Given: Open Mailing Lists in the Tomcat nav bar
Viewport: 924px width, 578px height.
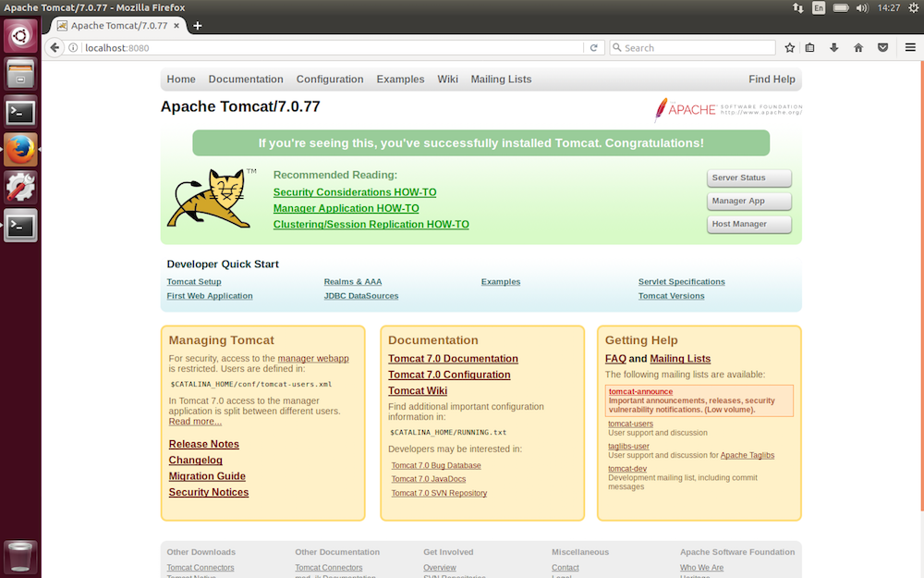Looking at the screenshot, I should point(501,79).
